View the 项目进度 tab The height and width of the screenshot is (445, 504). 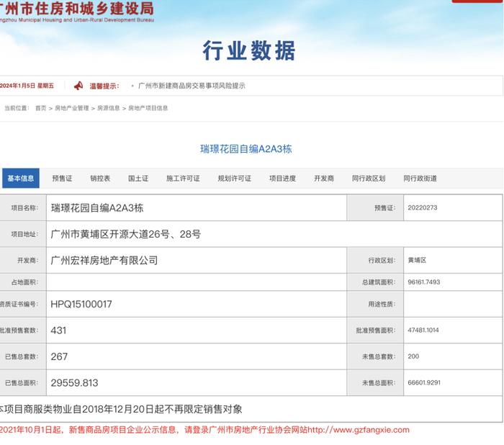(282, 179)
